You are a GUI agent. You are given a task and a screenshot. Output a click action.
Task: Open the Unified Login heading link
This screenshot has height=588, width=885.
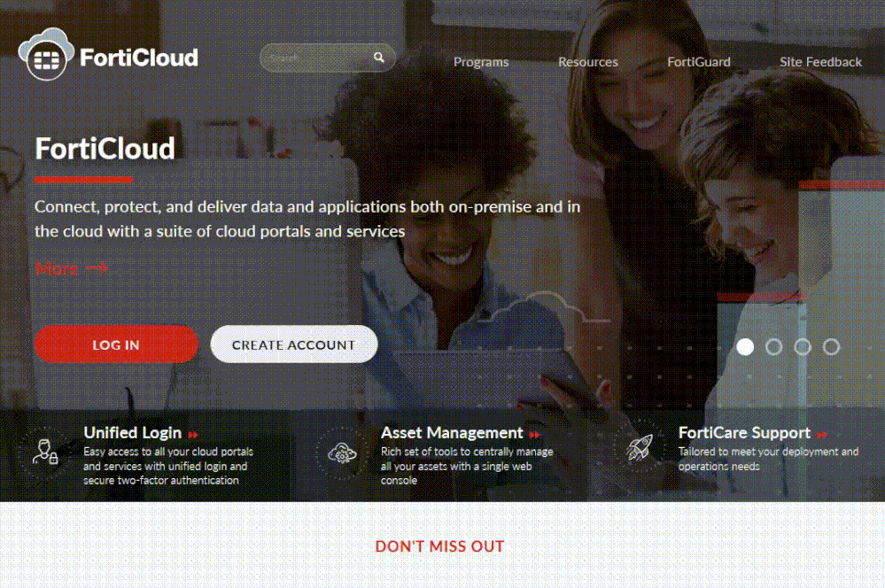[x=132, y=433]
